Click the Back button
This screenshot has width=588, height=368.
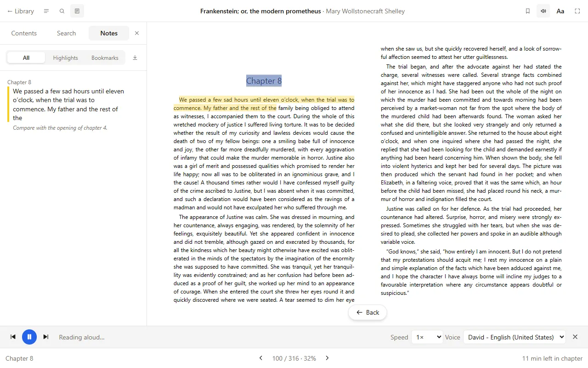pyautogui.click(x=367, y=312)
